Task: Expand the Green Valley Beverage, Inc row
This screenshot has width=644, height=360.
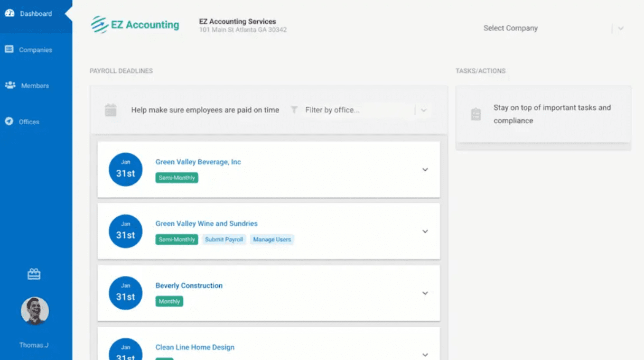Action: [425, 170]
